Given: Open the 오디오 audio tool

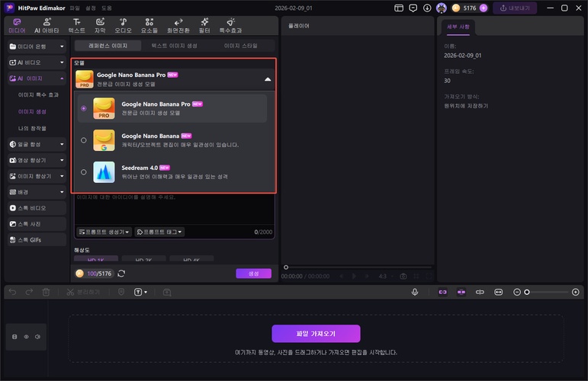Looking at the screenshot, I should [x=123, y=25].
